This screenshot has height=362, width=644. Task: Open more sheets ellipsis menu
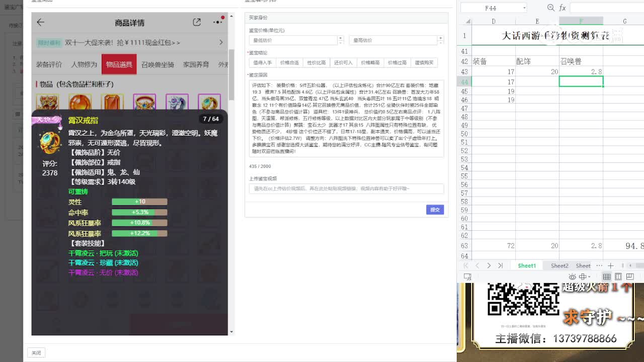(x=599, y=265)
